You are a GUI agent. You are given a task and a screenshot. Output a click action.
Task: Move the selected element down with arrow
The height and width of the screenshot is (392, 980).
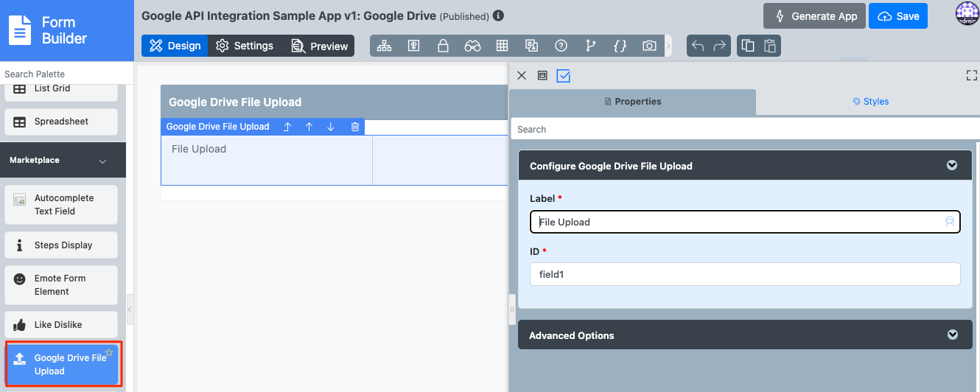331,127
